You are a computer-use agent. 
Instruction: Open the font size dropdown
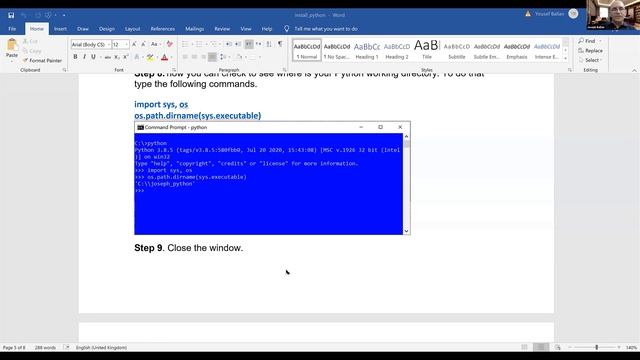(x=127, y=44)
